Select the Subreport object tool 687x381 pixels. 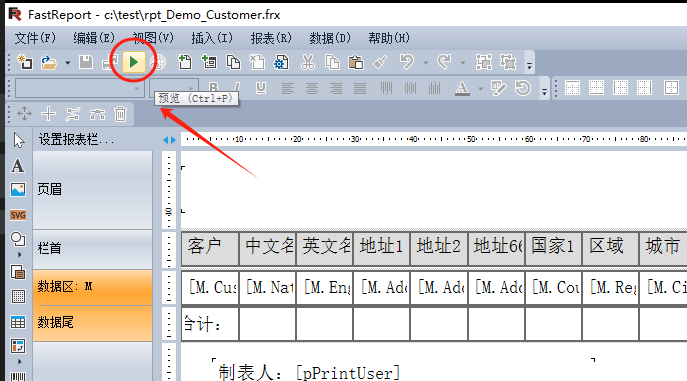click(x=18, y=272)
